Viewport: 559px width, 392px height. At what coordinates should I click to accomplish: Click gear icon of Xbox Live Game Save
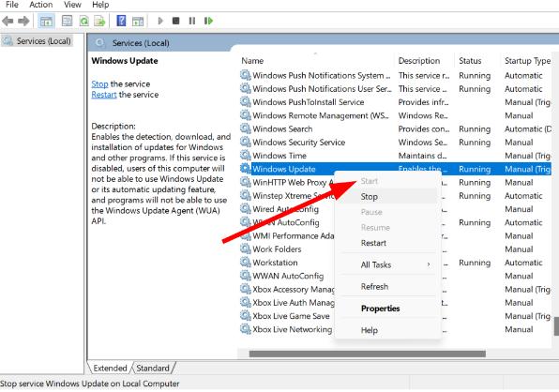246,316
